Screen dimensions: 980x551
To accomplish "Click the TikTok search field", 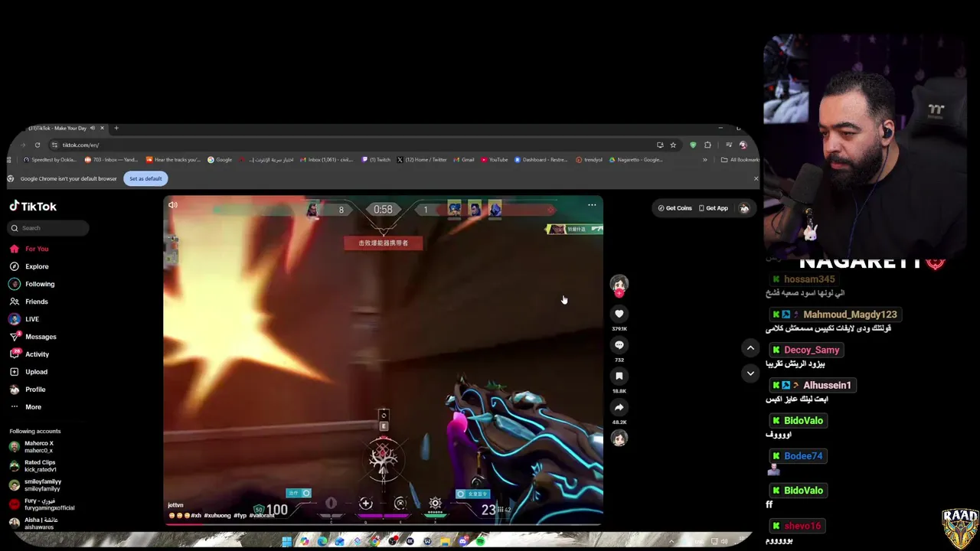I will [x=49, y=228].
